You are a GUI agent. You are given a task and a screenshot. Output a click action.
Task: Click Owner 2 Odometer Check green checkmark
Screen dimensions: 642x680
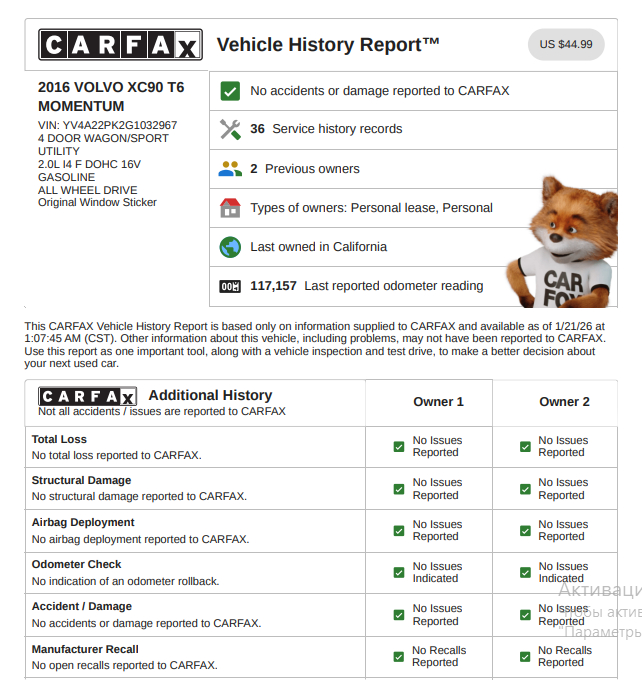point(525,573)
